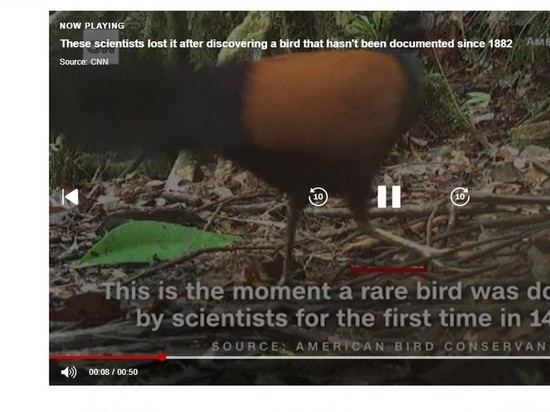Rewind the video 10 seconds
This screenshot has width=550, height=412.
pos(318,197)
